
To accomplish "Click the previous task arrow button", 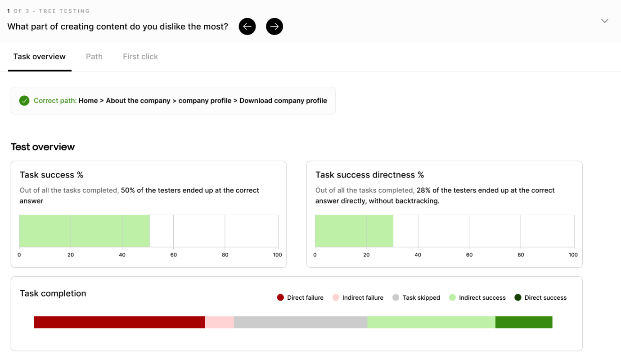I will pyautogui.click(x=247, y=27).
